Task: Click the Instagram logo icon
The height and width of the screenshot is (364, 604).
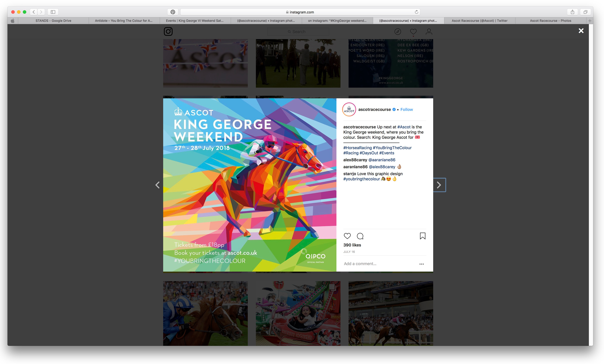Action: tap(168, 31)
